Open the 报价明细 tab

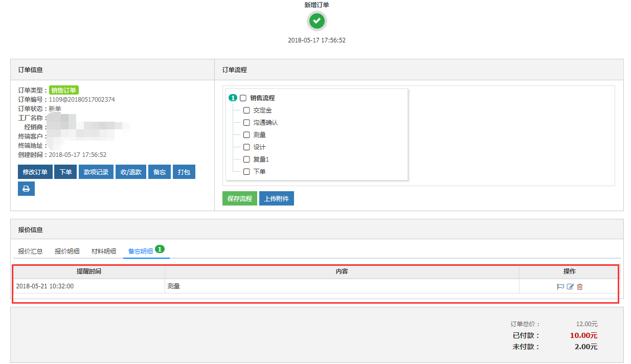pos(67,252)
